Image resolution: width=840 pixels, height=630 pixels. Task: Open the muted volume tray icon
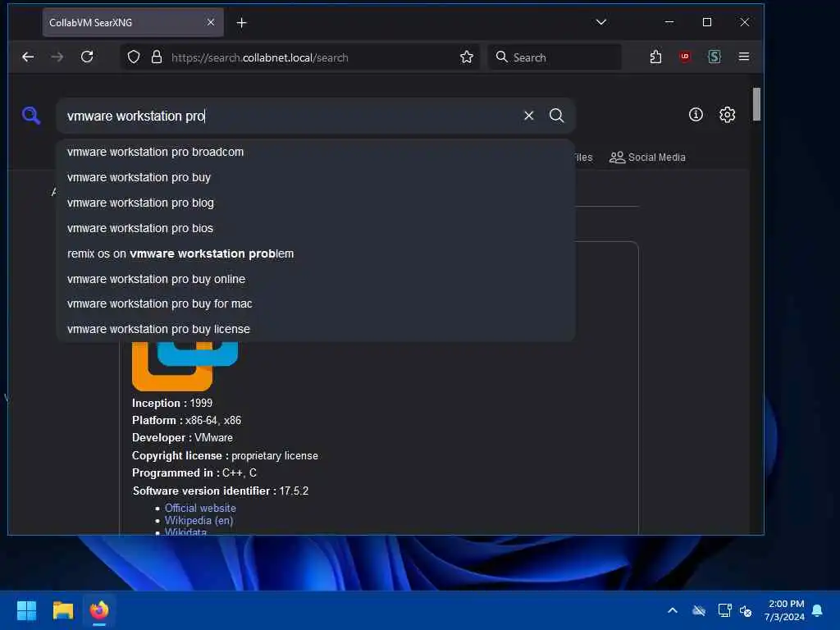tap(746, 610)
